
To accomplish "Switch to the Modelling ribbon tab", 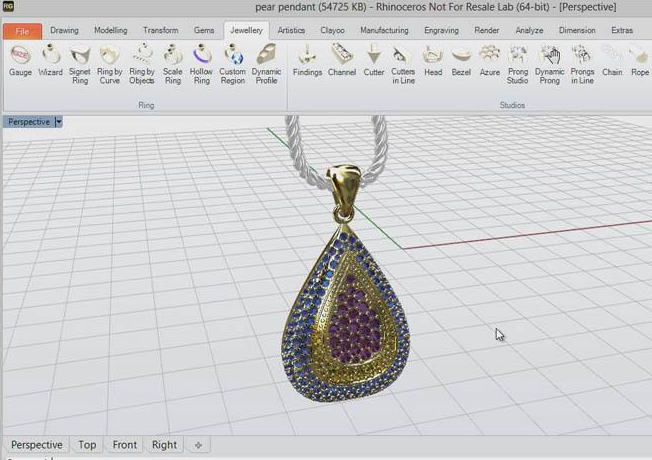I will 111,30.
